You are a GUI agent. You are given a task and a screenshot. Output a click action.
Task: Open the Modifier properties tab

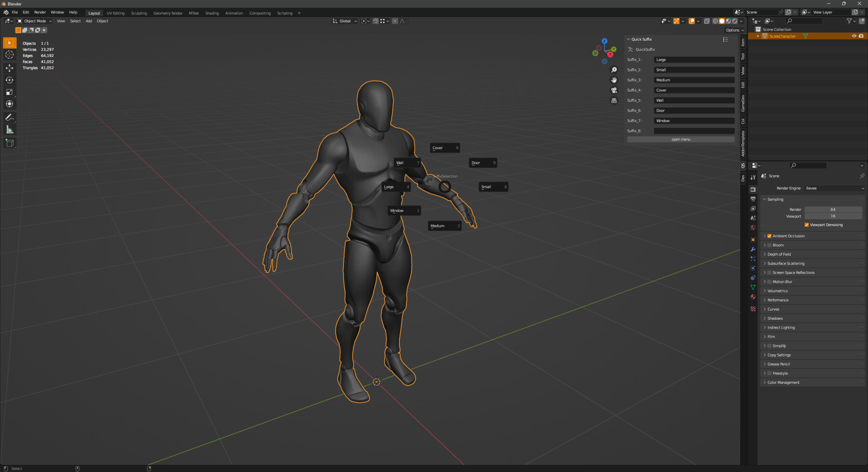[753, 249]
